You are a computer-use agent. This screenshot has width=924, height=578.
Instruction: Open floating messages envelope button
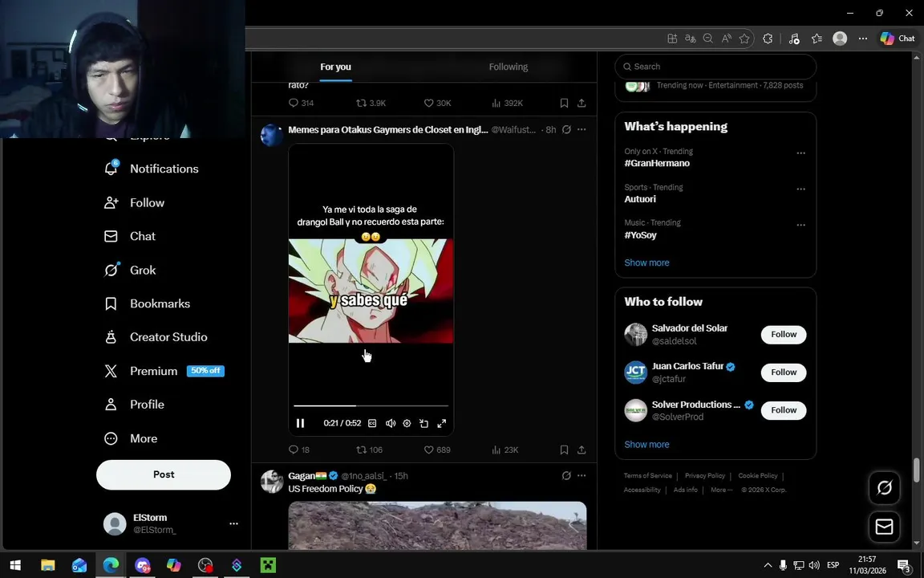coord(884,527)
